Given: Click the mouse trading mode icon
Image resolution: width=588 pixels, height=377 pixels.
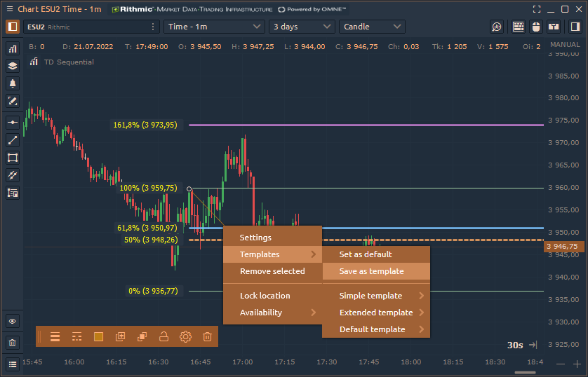Looking at the screenshot, I should 536,27.
